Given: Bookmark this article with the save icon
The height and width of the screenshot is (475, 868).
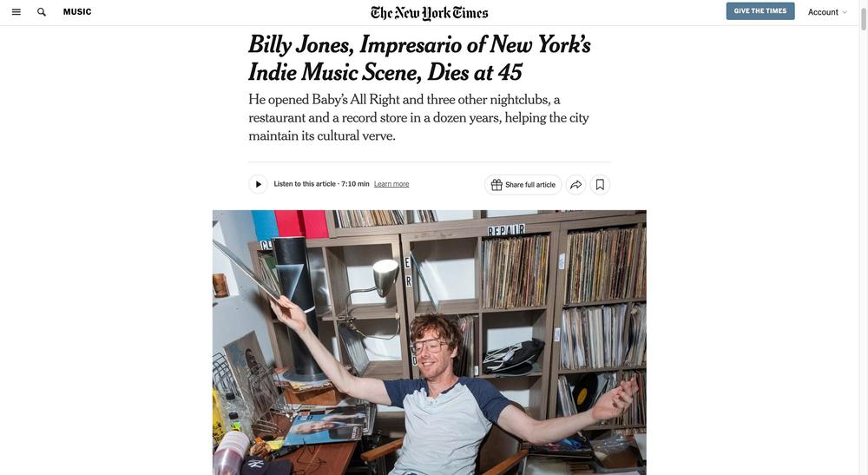Looking at the screenshot, I should click(x=600, y=185).
